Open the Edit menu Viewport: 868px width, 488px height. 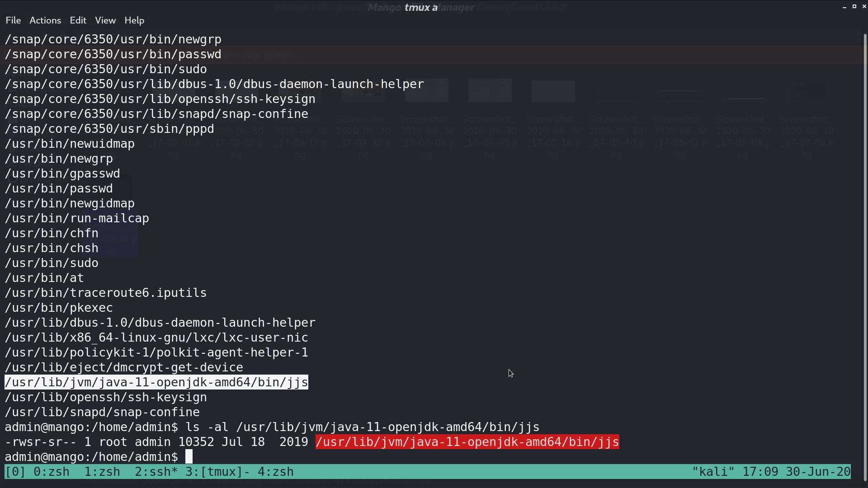pos(78,20)
